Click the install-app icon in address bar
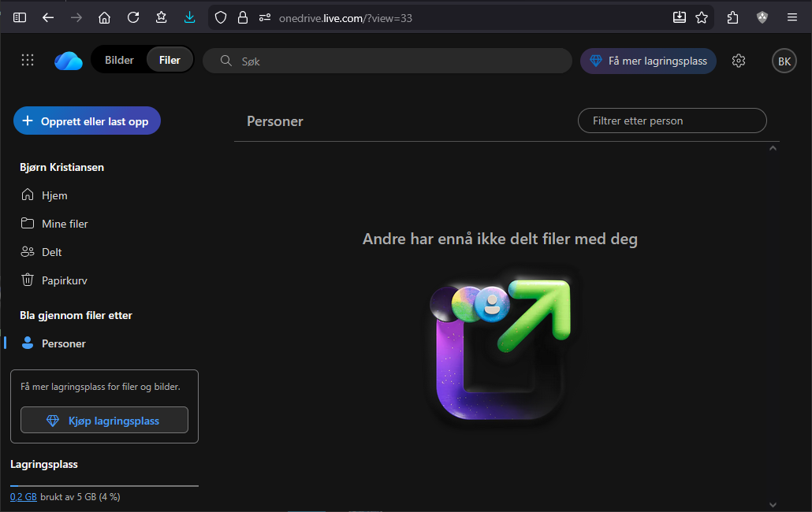Screen dimensions: 812x512 pos(680,17)
